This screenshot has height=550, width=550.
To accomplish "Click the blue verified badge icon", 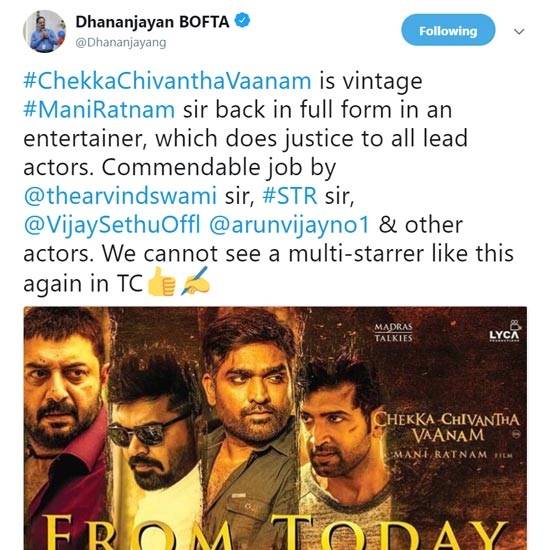I will tap(242, 21).
